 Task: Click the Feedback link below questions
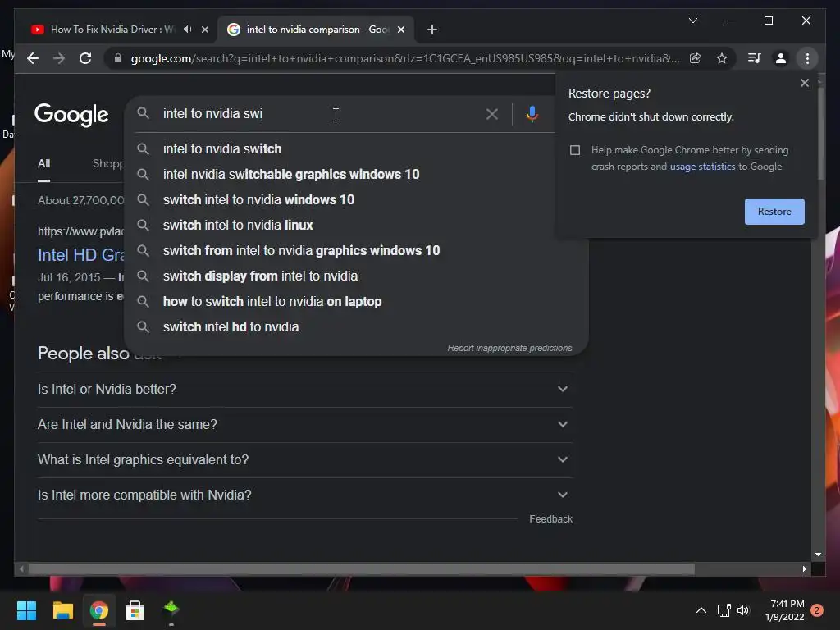coord(550,519)
